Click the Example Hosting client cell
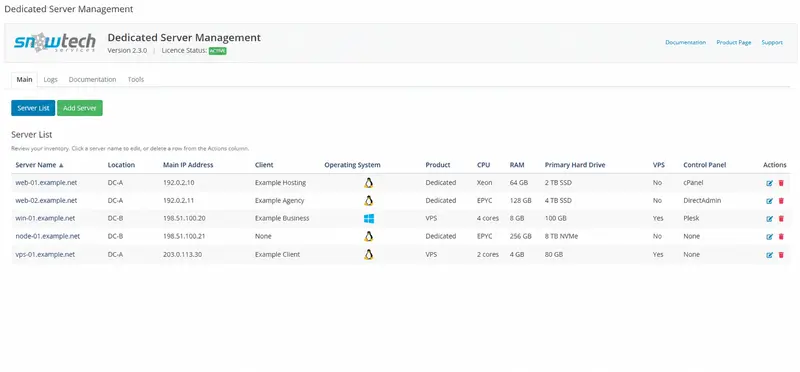Viewport: 800px width, 372px height. pyautogui.click(x=280, y=183)
